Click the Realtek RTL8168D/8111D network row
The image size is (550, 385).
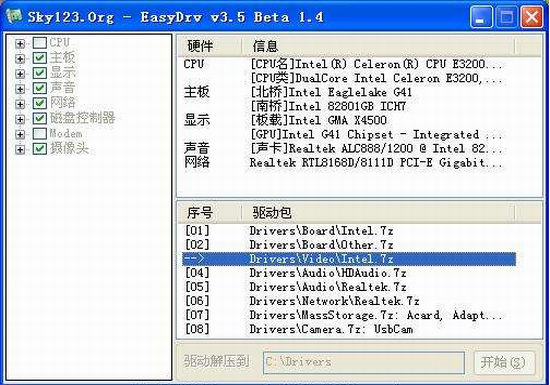[x=349, y=162]
